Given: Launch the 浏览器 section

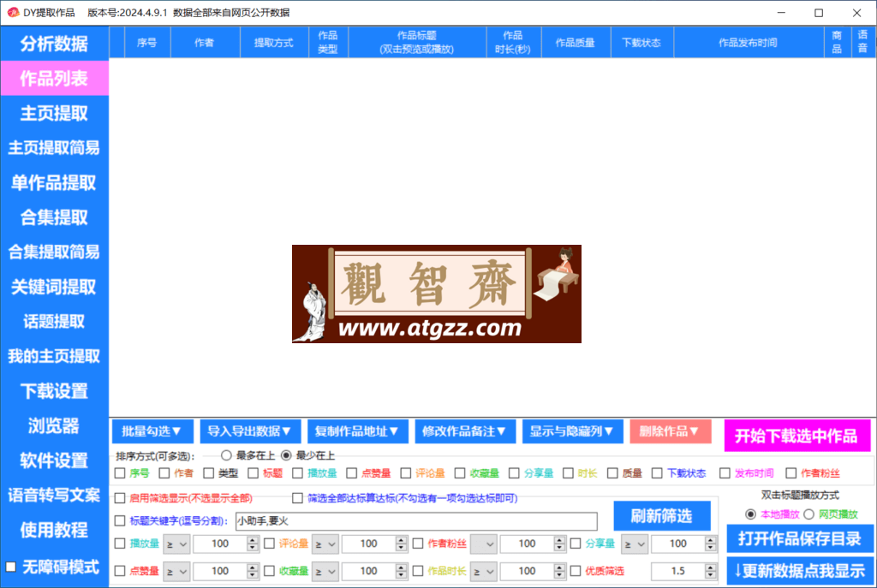Looking at the screenshot, I should coord(54,426).
